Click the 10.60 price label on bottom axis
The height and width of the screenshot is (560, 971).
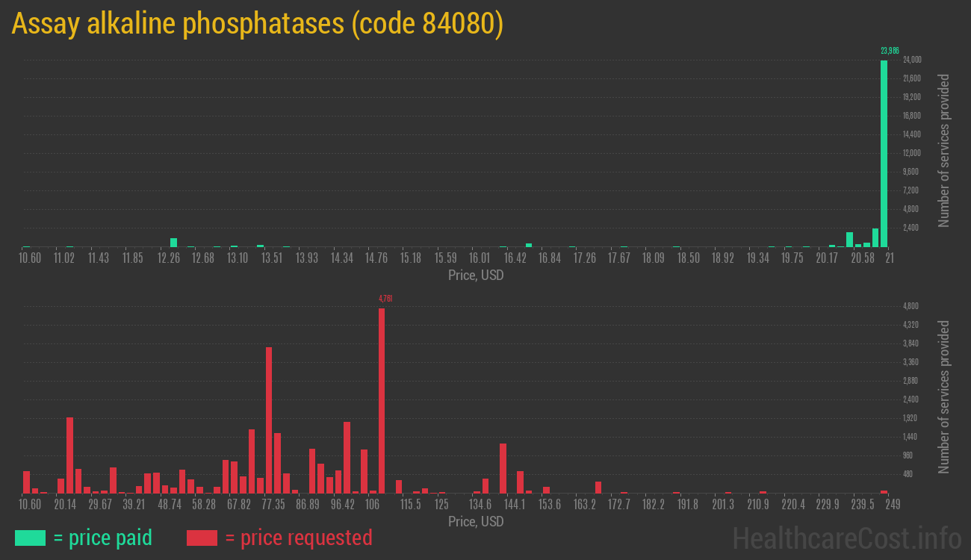coord(30,504)
